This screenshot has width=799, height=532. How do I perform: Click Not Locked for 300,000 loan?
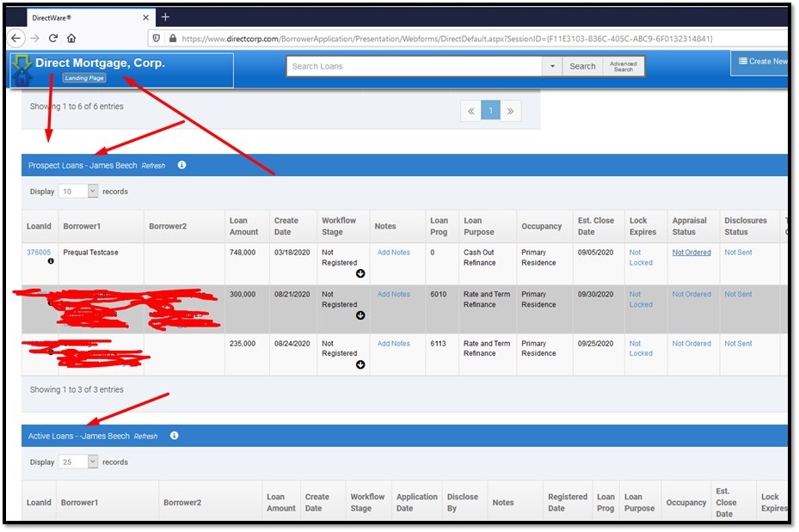pos(641,299)
